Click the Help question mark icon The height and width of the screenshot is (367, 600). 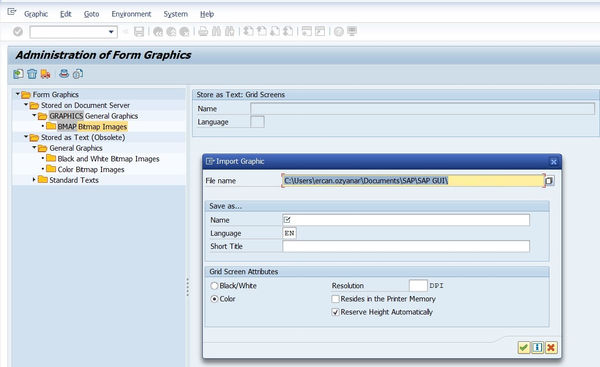coord(339,32)
